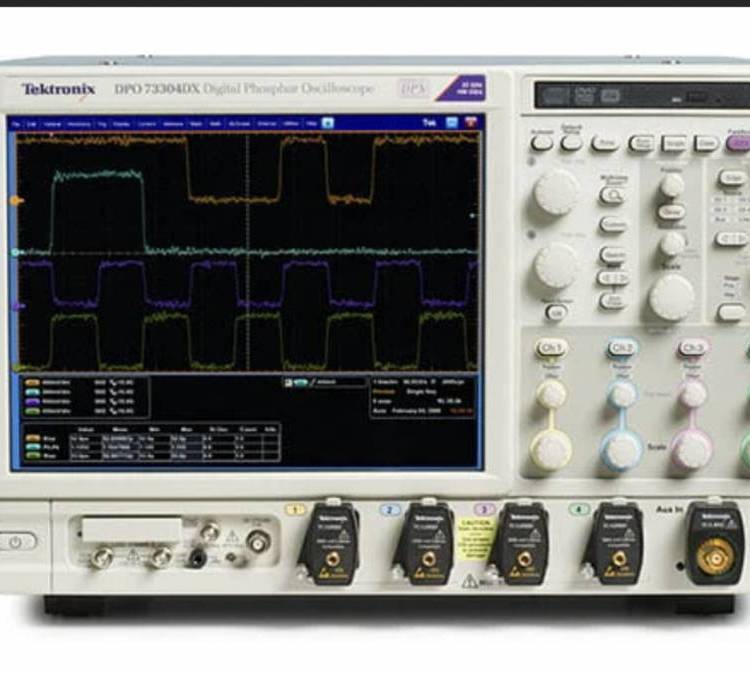
Task: Push the Autoset button
Action: [x=542, y=142]
